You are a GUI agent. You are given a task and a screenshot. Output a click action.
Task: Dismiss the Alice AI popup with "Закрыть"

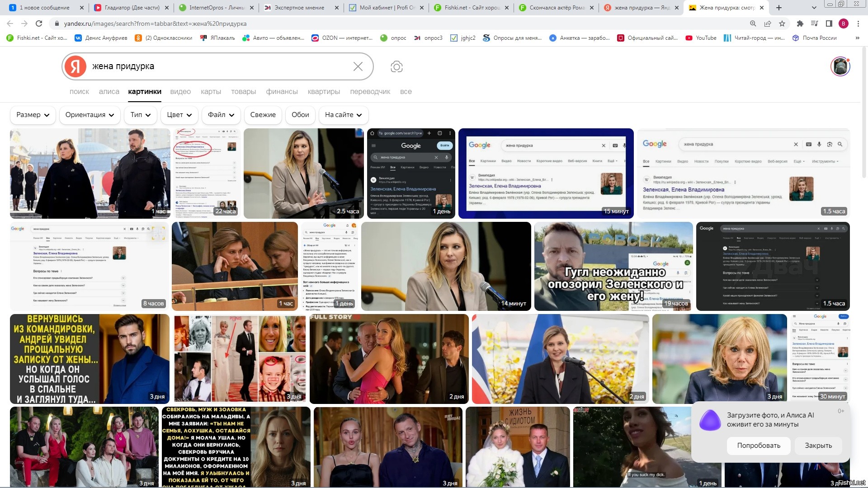point(818,446)
